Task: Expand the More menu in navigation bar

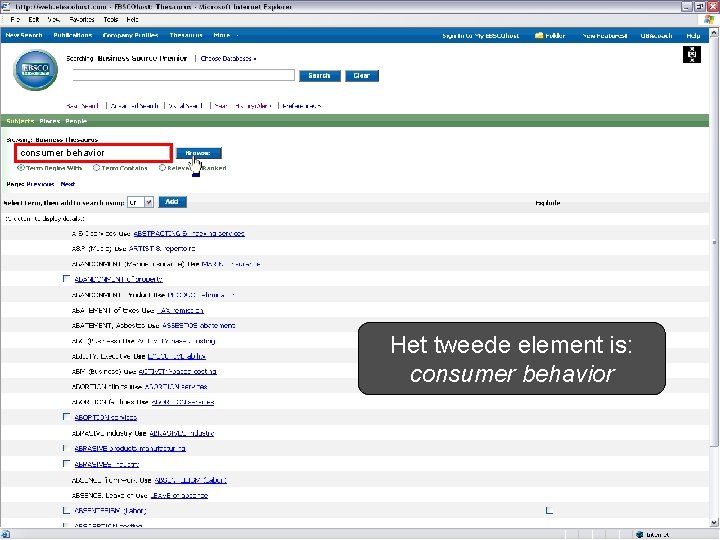Action: pos(225,35)
